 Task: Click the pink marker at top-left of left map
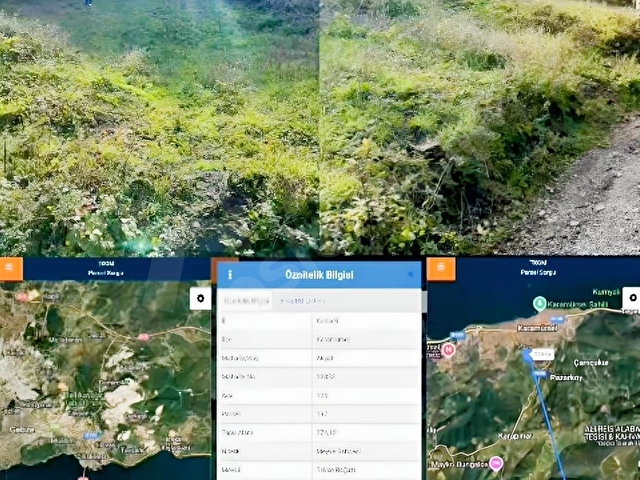coord(22,298)
